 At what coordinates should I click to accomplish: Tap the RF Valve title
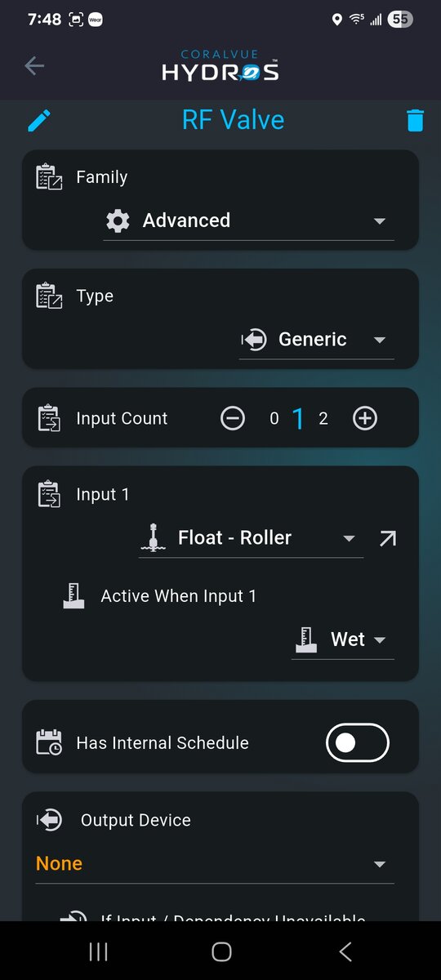point(234,120)
